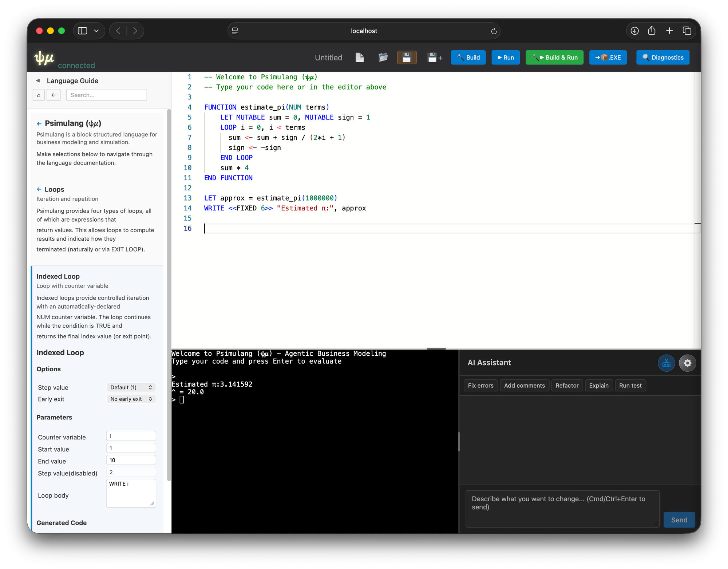Click the New file icon
Image resolution: width=728 pixels, height=569 pixels.
359,58
